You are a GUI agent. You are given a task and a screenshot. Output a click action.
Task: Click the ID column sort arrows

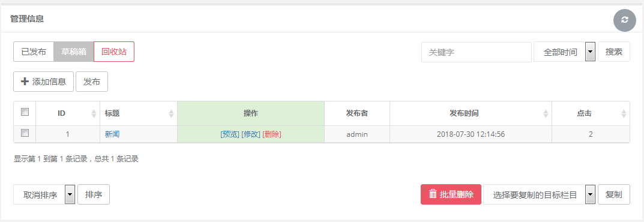point(94,113)
